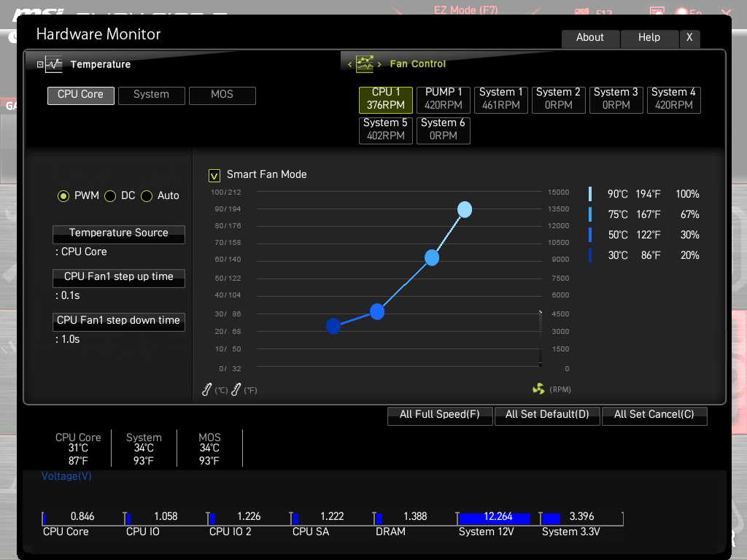Open the CPU Fan1 step down time selector
Viewport: 747px width, 560px height.
point(119,321)
